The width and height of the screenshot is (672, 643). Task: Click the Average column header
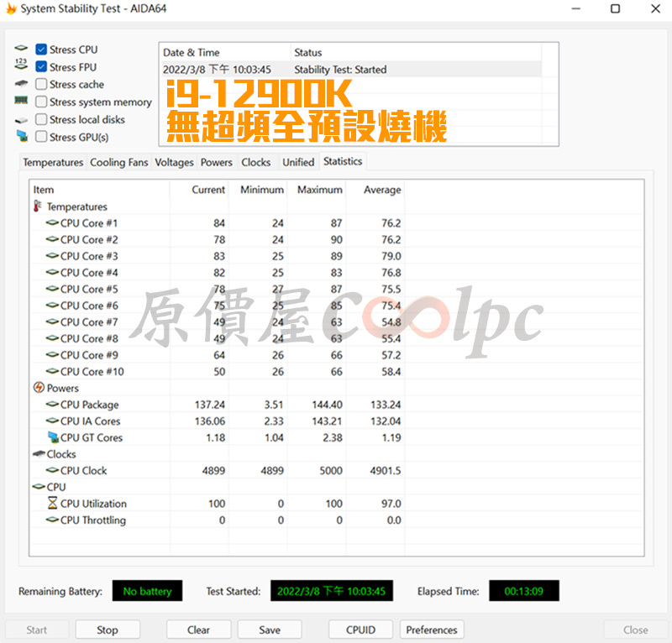click(375, 190)
